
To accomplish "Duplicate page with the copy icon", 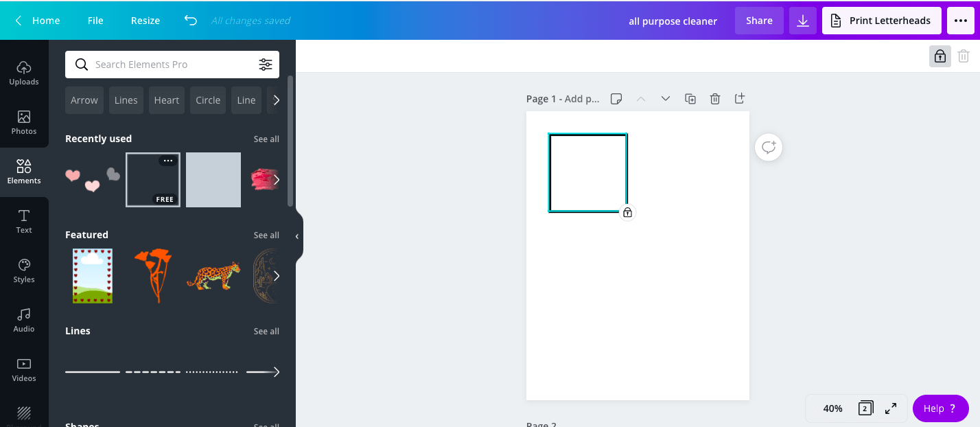I will pos(690,99).
